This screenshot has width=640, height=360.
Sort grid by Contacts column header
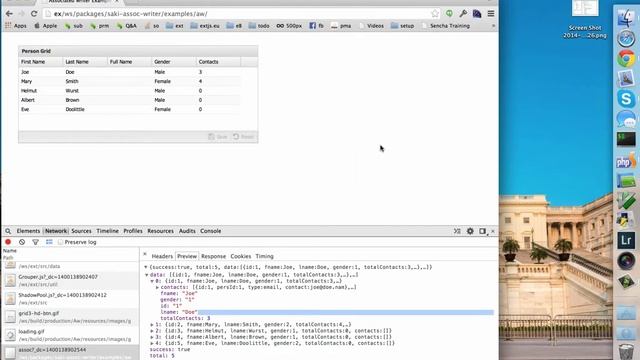[218, 62]
